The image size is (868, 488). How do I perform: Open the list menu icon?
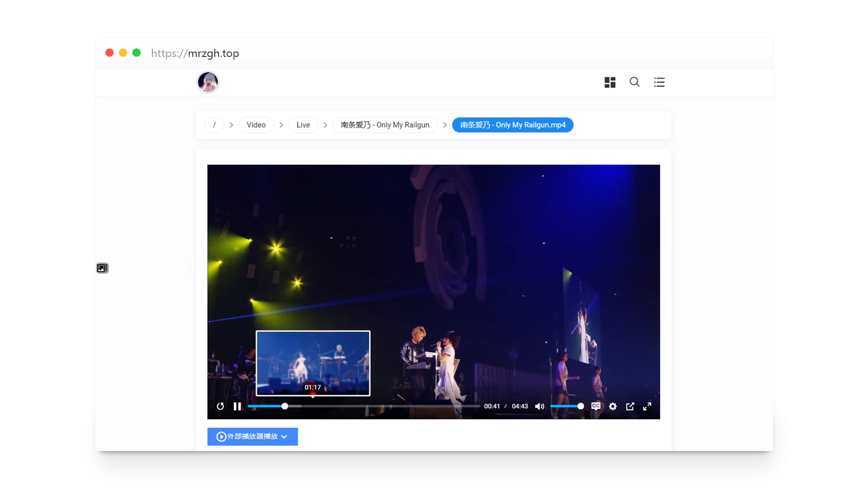click(x=659, y=82)
